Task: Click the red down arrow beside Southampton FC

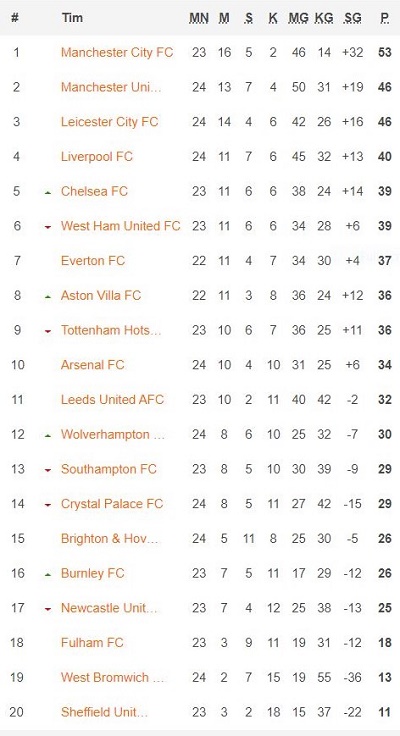Action: pos(47,470)
